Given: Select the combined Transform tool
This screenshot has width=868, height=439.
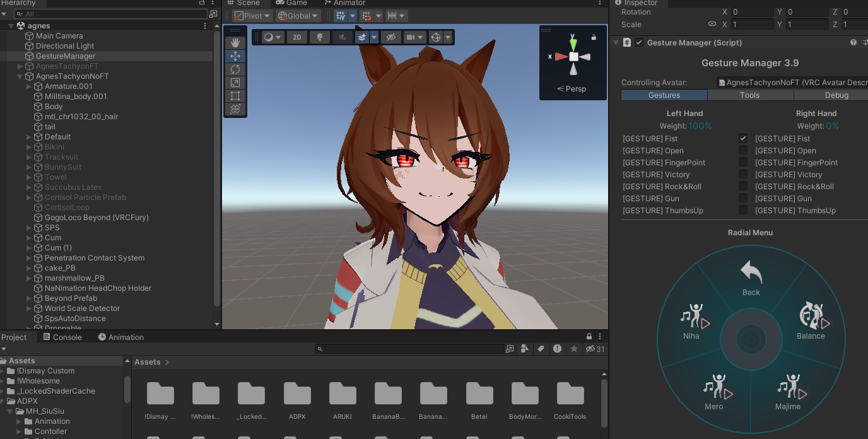Looking at the screenshot, I should tap(235, 109).
